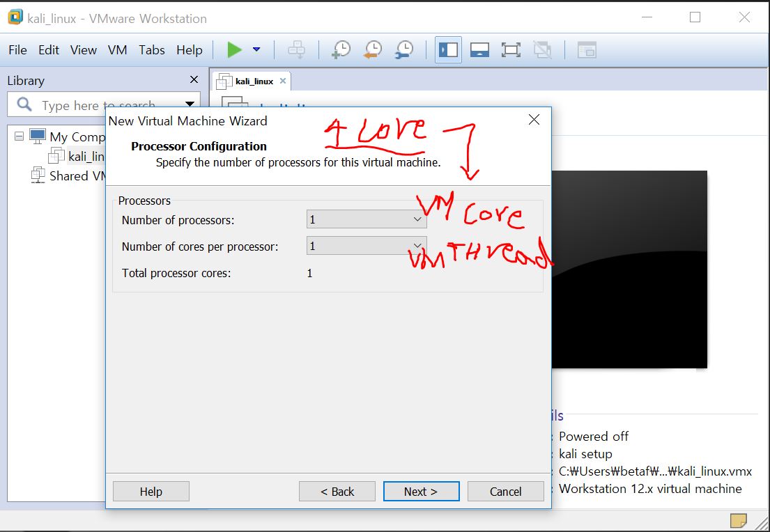Open the Tabs menu
The width and height of the screenshot is (770, 532).
152,50
